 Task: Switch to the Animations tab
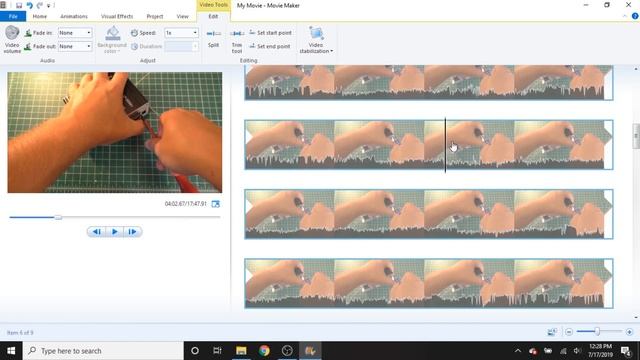tap(74, 16)
